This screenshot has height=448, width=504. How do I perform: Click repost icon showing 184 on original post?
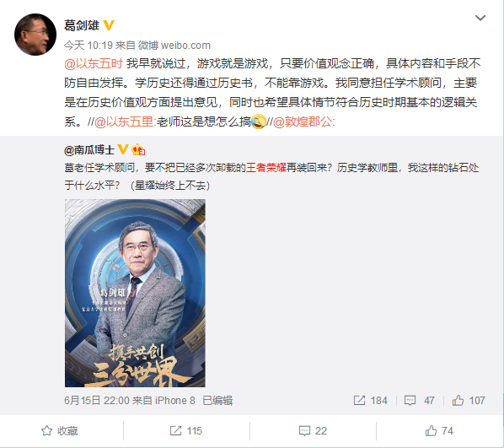point(371,401)
